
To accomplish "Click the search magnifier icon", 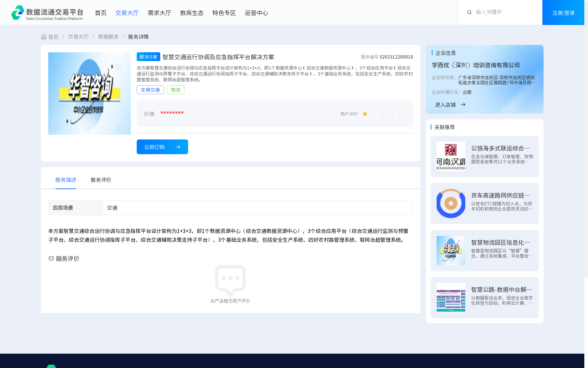I will tap(469, 13).
